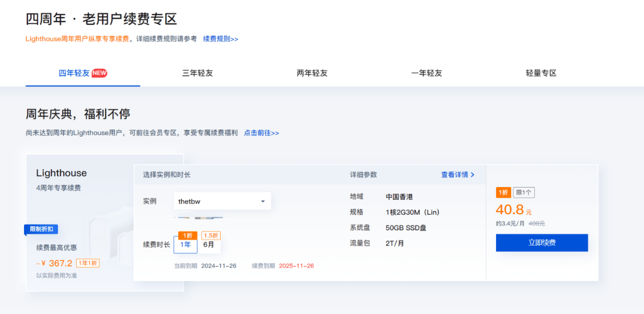The width and height of the screenshot is (644, 314).
Task: Click the orange 1折 price badge
Action: pyautogui.click(x=503, y=193)
